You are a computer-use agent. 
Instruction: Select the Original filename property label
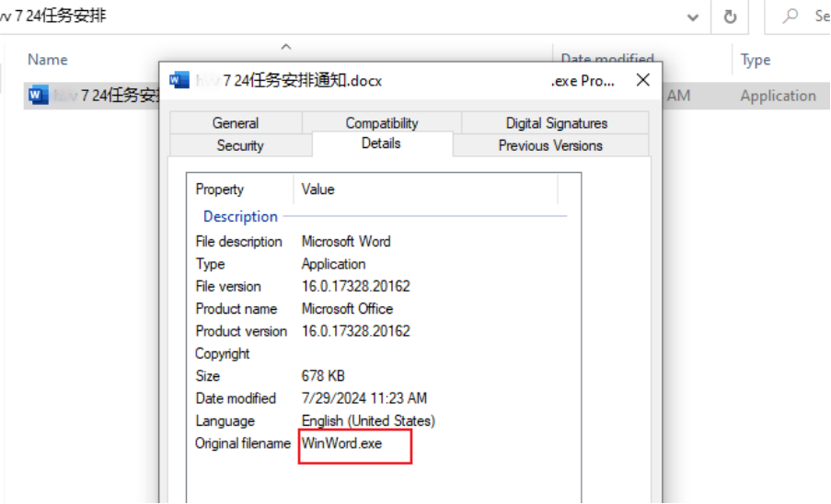[x=243, y=443]
